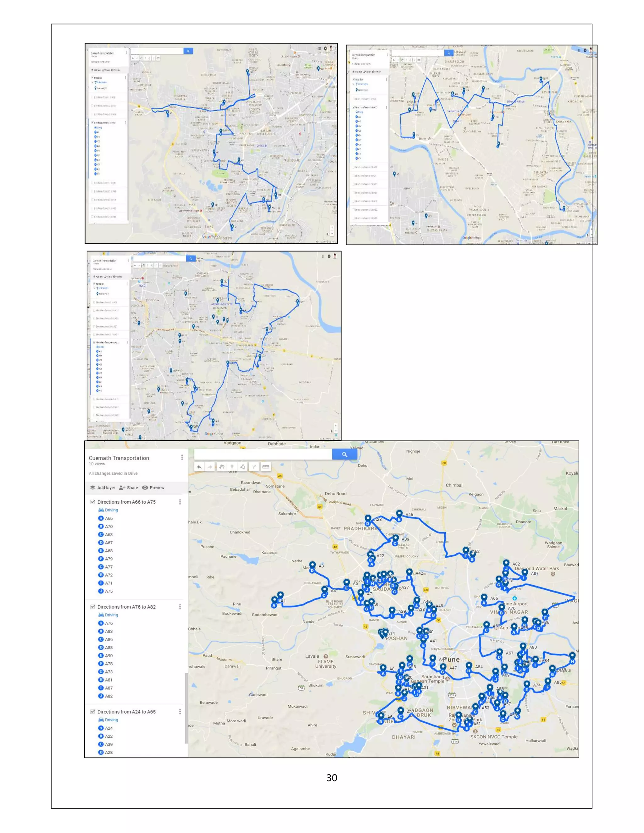Select the draw a line tool
The image size is (644, 833).
point(243,467)
